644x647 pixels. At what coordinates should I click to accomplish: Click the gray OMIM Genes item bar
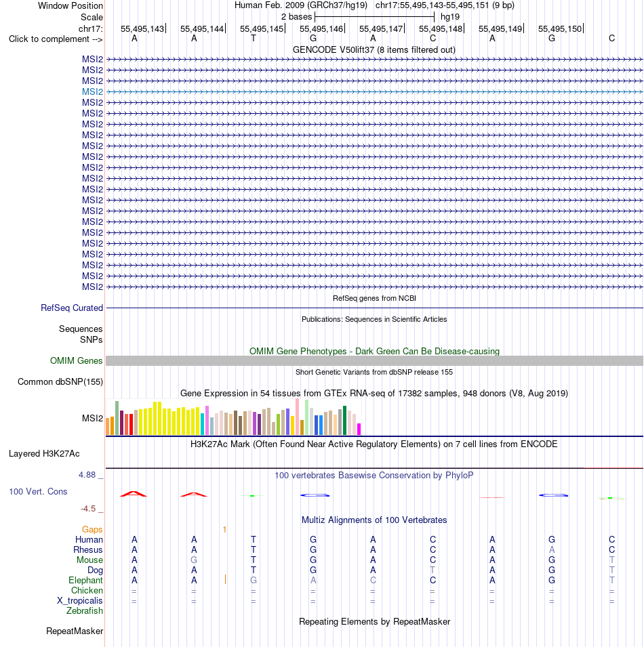pos(374,360)
